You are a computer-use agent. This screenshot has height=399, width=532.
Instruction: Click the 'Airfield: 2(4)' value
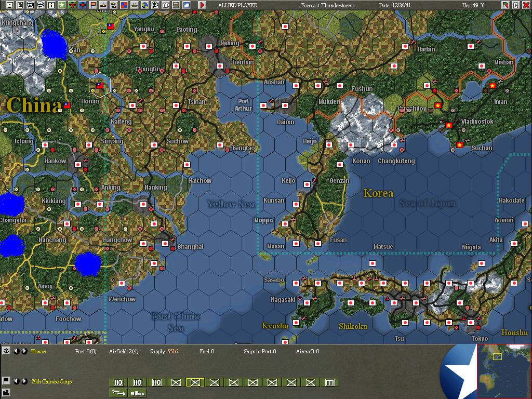(124, 351)
